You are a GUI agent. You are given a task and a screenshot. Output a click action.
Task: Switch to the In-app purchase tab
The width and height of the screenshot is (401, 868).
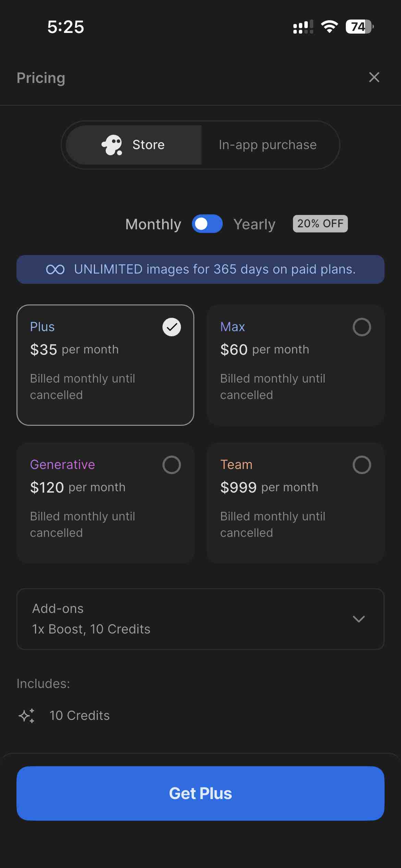point(268,145)
